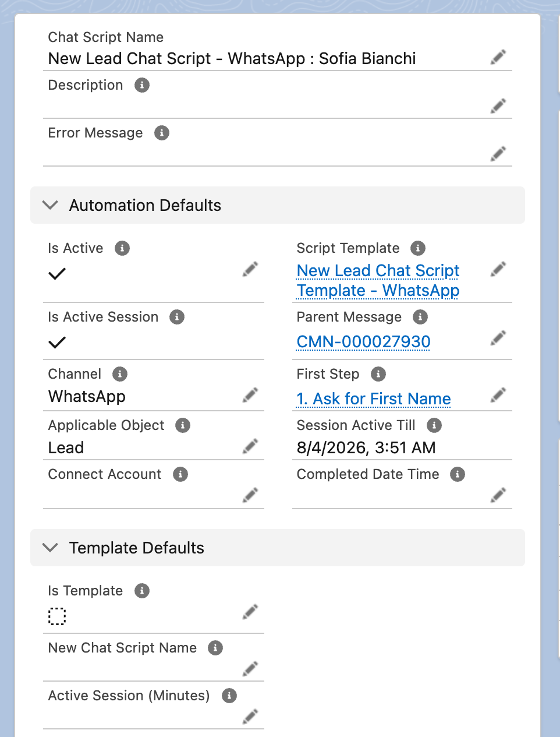Show info for Completed Date Time
560x737 pixels.
[458, 474]
